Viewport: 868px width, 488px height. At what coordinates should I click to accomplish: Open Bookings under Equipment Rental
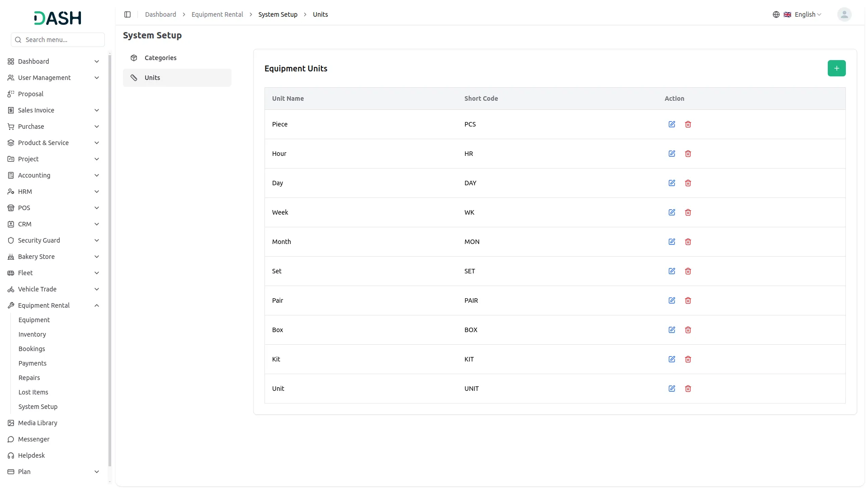32,349
